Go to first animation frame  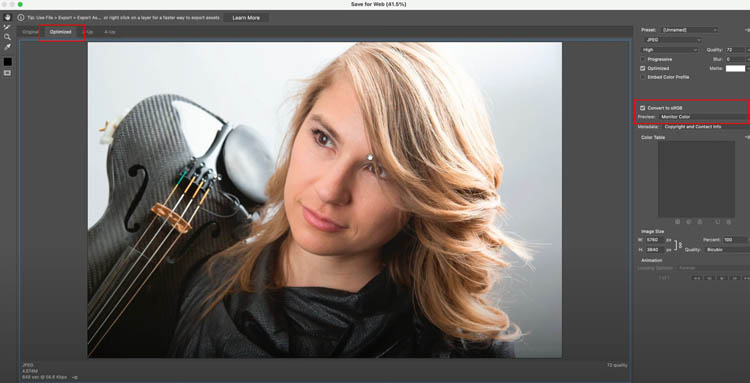click(697, 278)
